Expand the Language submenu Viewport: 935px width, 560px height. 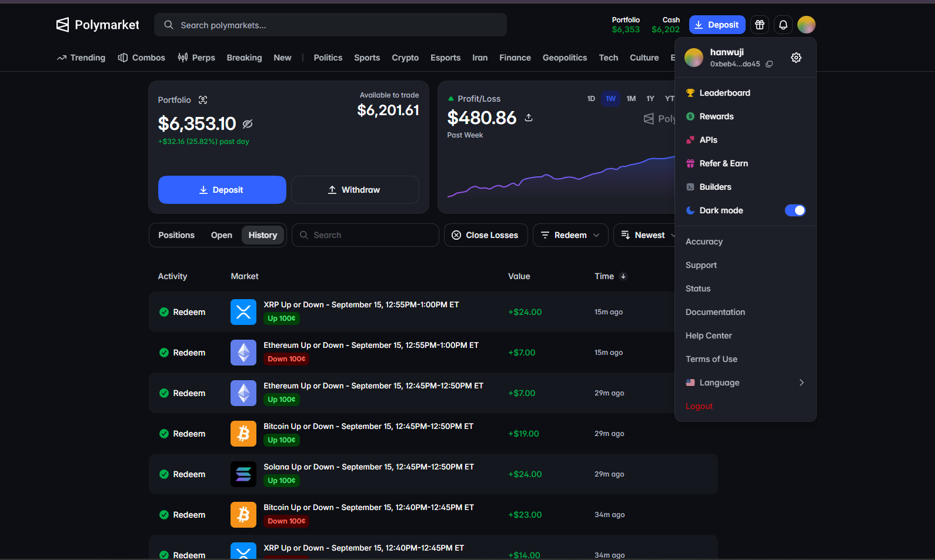(745, 383)
